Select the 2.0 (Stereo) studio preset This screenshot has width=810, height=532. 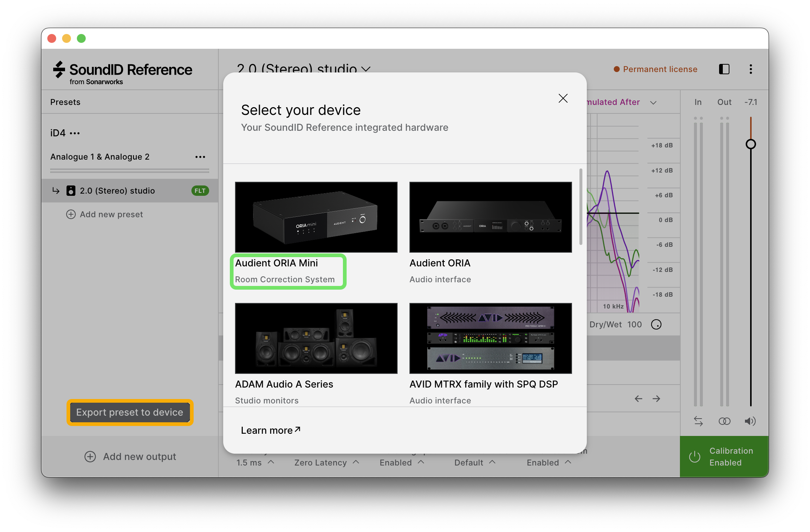point(117,191)
